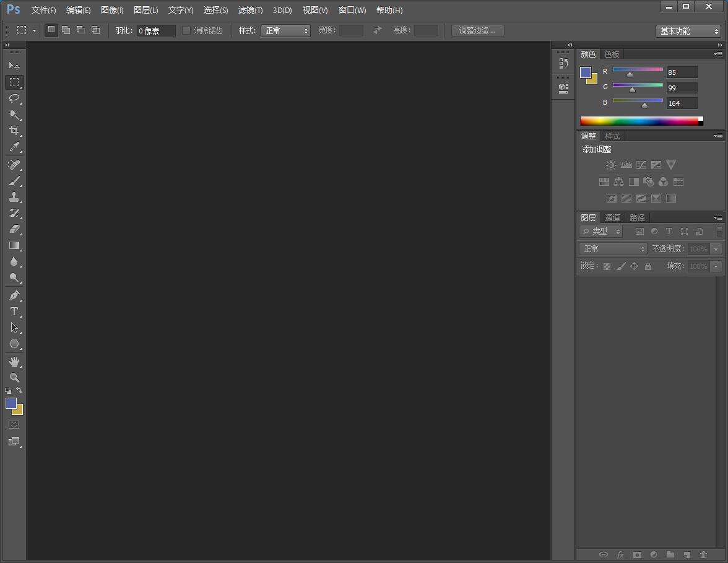The width and height of the screenshot is (728, 563).
Task: Select the Horizontal Type tool
Action: tap(14, 312)
